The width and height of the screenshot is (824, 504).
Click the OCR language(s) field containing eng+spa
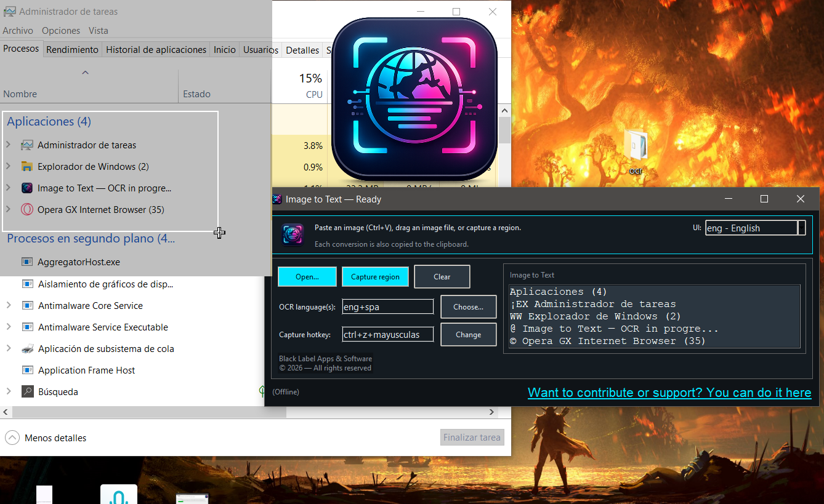[388, 306]
